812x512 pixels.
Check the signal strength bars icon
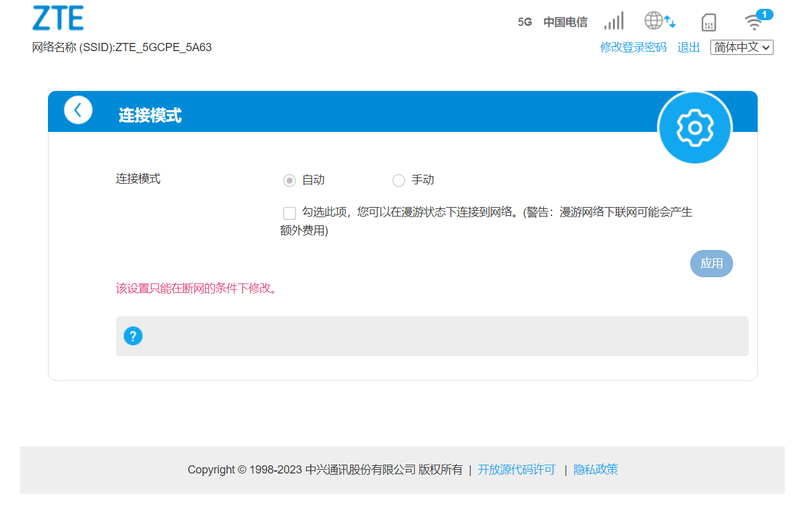click(613, 21)
